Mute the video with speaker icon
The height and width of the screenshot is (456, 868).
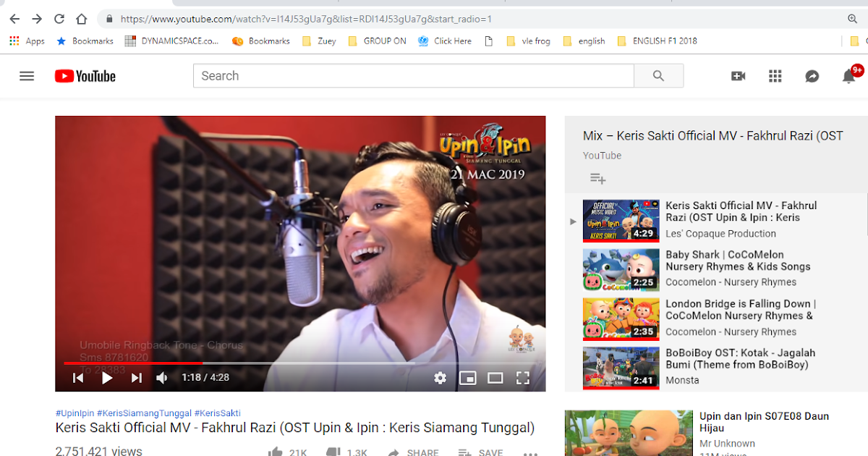click(162, 378)
